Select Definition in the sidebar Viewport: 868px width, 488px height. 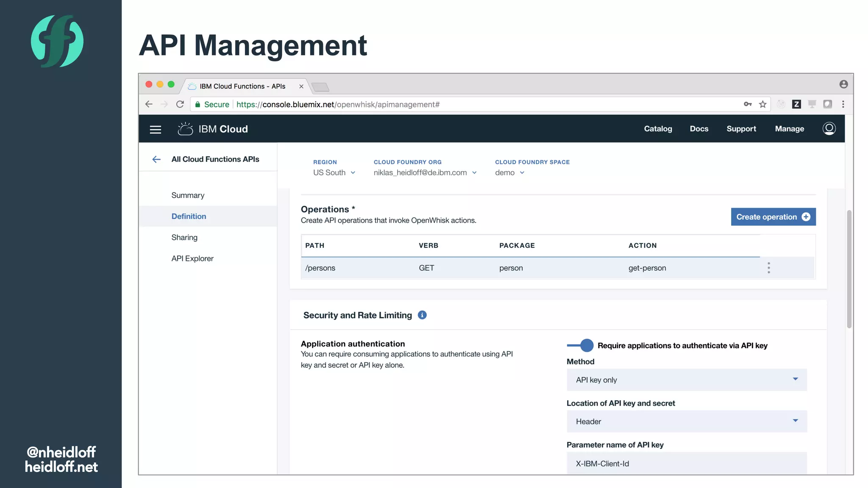tap(189, 216)
